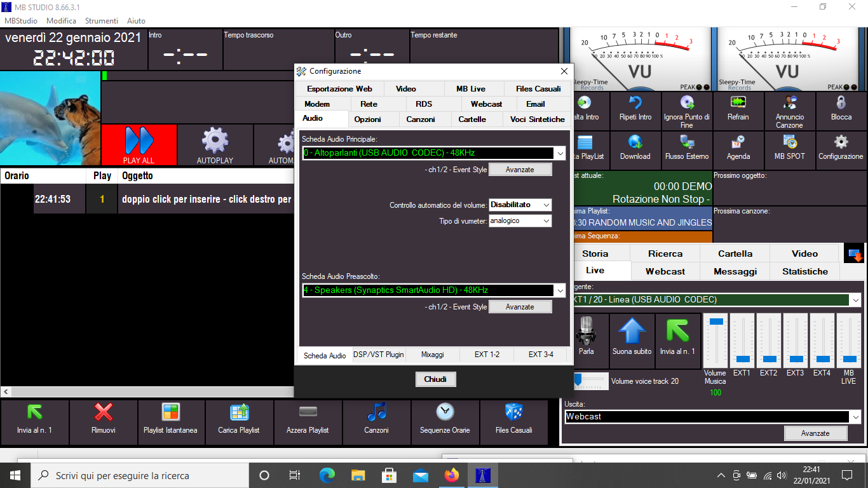Open the Tipo di vumeter dropdown

click(x=546, y=221)
